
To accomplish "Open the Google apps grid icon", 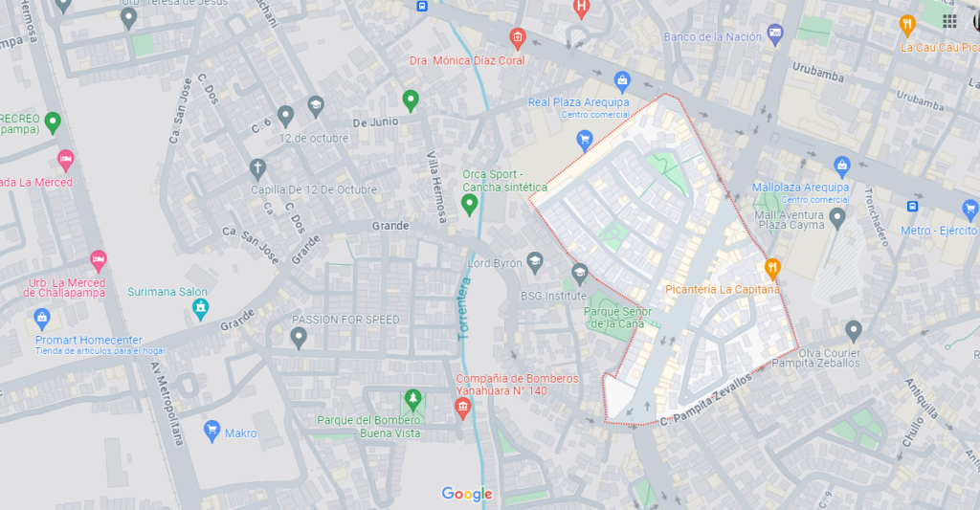I will tap(949, 21).
